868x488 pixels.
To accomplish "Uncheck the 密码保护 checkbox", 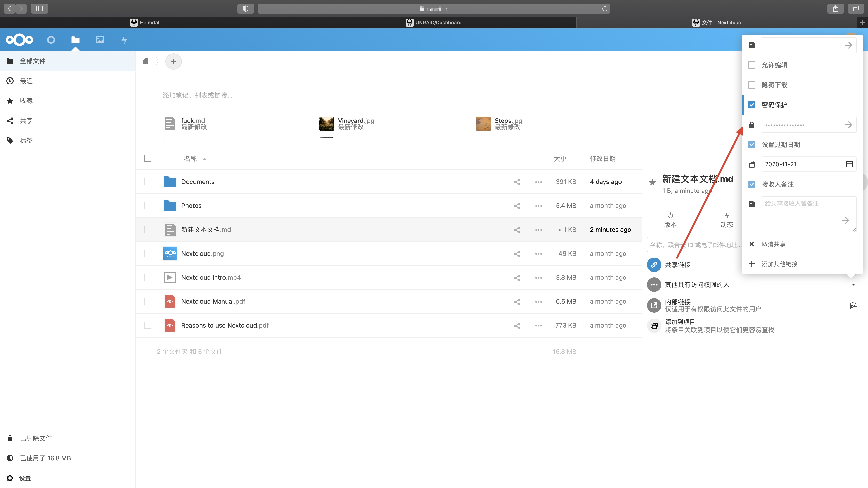I will point(752,105).
